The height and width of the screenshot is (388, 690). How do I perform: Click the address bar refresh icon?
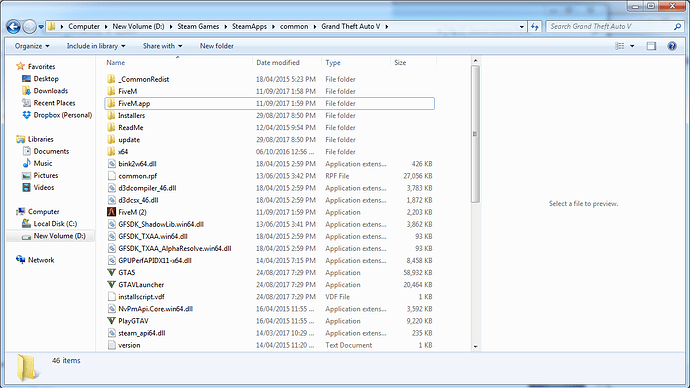tap(535, 27)
